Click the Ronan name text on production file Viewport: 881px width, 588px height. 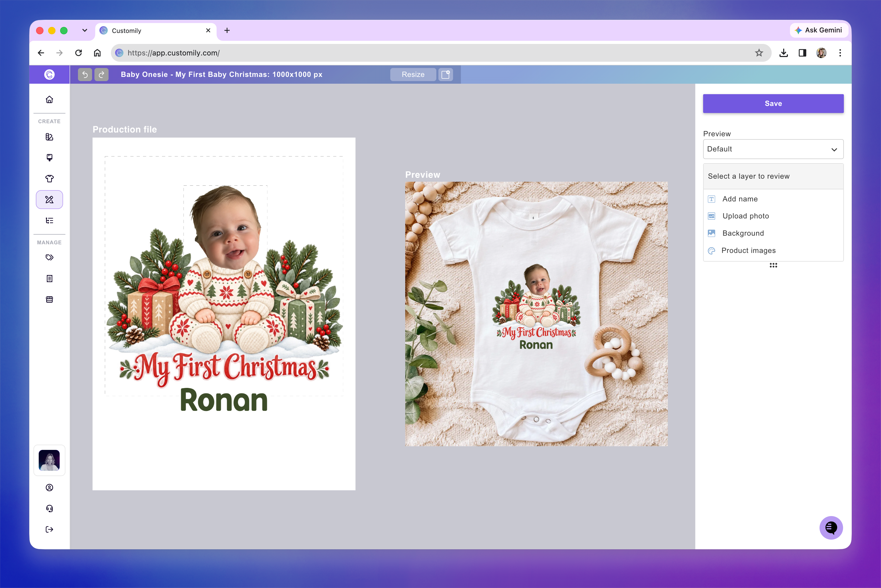[224, 400]
